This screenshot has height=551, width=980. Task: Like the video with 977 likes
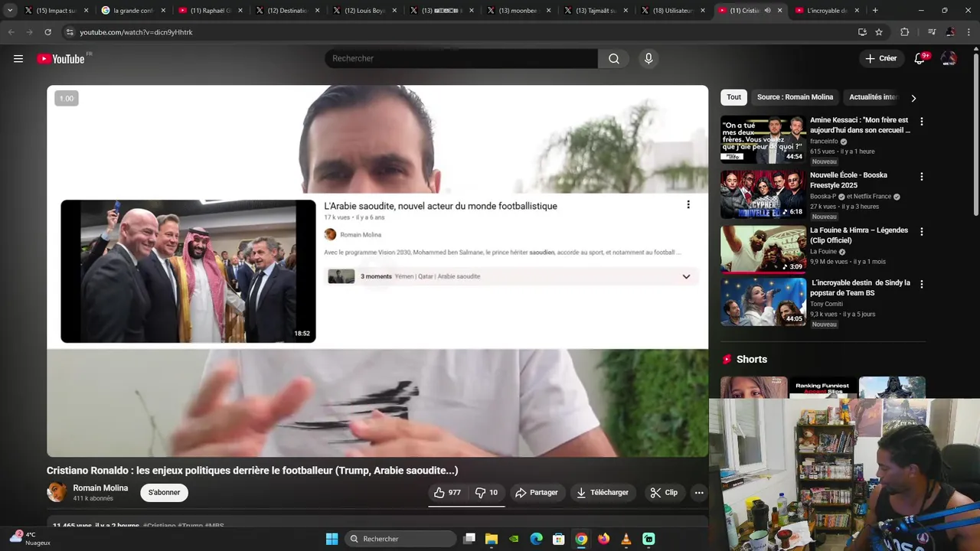(447, 493)
